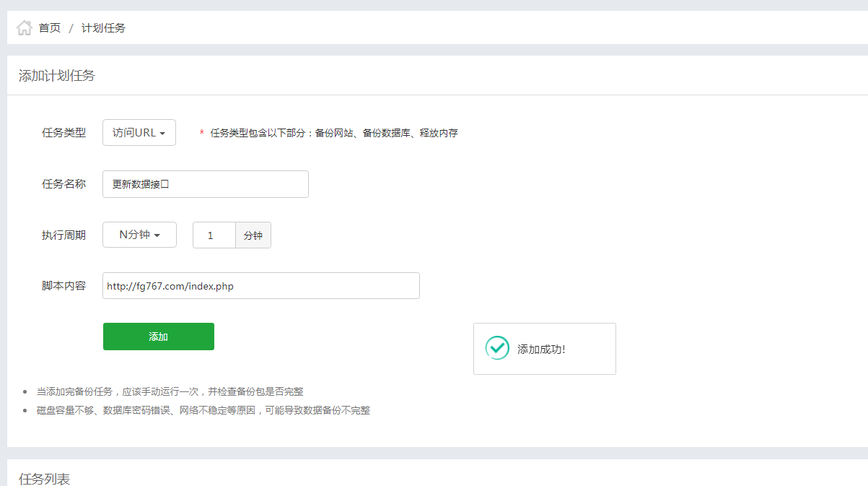This screenshot has width=868, height=486.
Task: Click 计划任务 breadcrumb item
Action: [103, 28]
